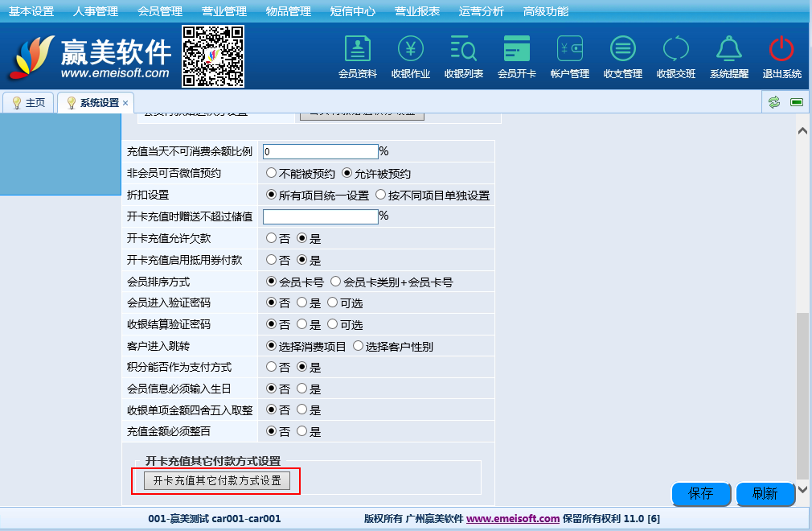Select 不能被预约 for non-member WeChat booking
Screen dimensions: 812x531
pyautogui.click(x=272, y=173)
